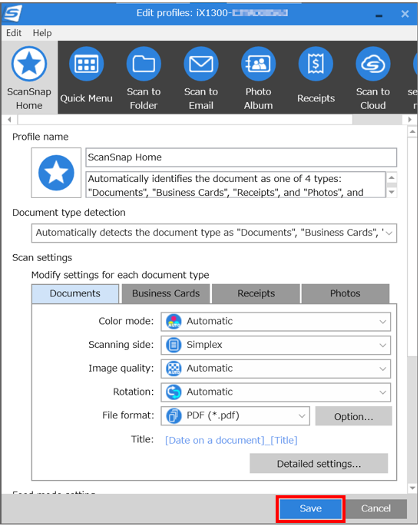The height and width of the screenshot is (526, 420).
Task: Open the File format dropdown
Action: coord(235,416)
